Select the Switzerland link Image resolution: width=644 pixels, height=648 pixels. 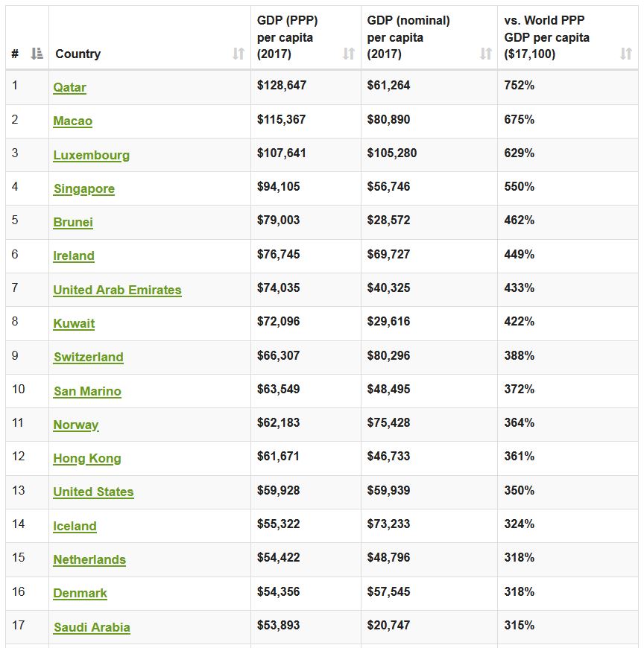pyautogui.click(x=88, y=357)
